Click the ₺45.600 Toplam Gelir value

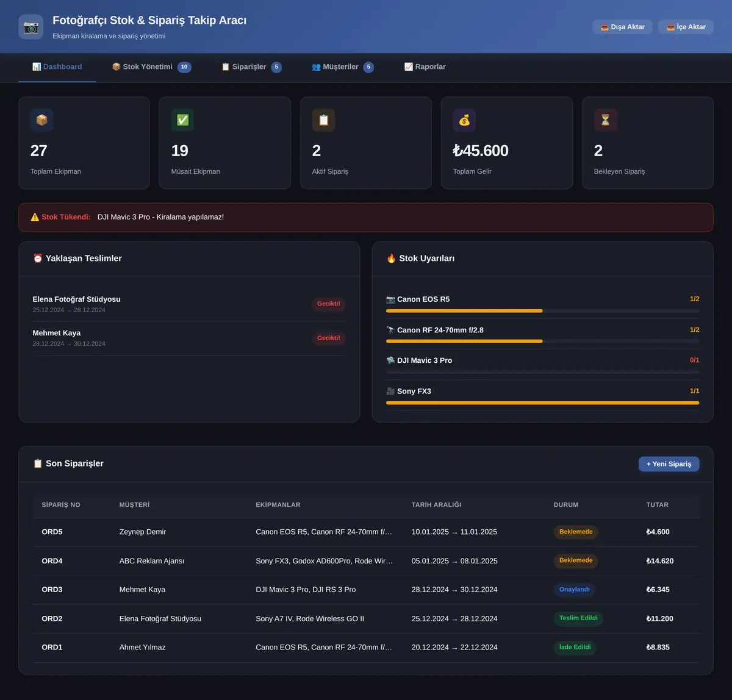pos(481,151)
